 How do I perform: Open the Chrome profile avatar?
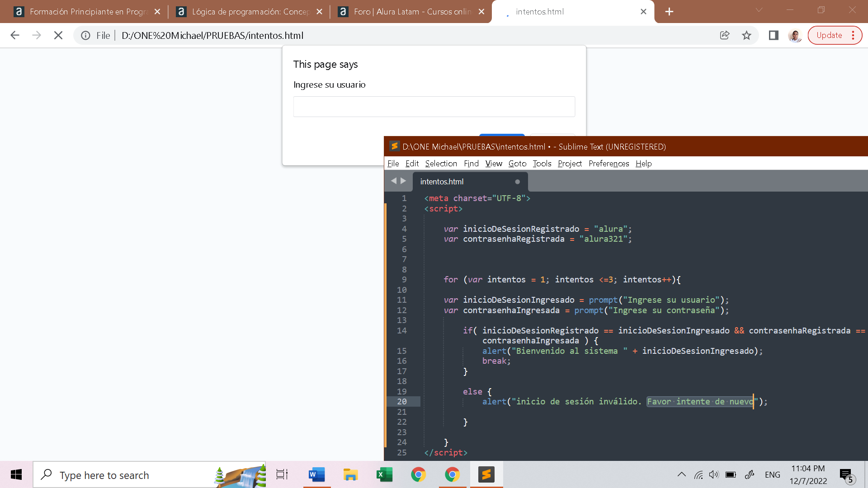(795, 35)
